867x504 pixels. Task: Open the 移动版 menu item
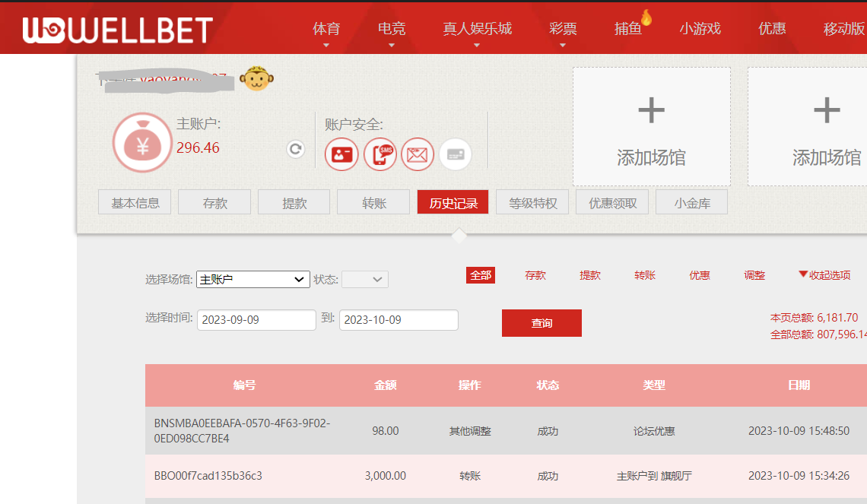[844, 29]
